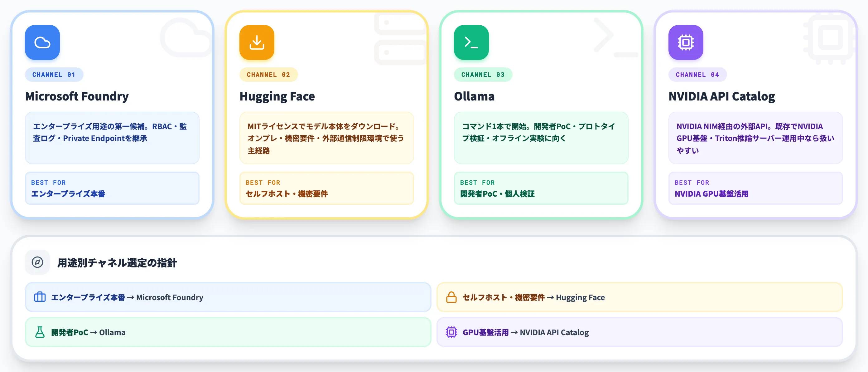The width and height of the screenshot is (868, 372).
Task: Click the NVIDIA API Catalog card title
Action: click(721, 96)
